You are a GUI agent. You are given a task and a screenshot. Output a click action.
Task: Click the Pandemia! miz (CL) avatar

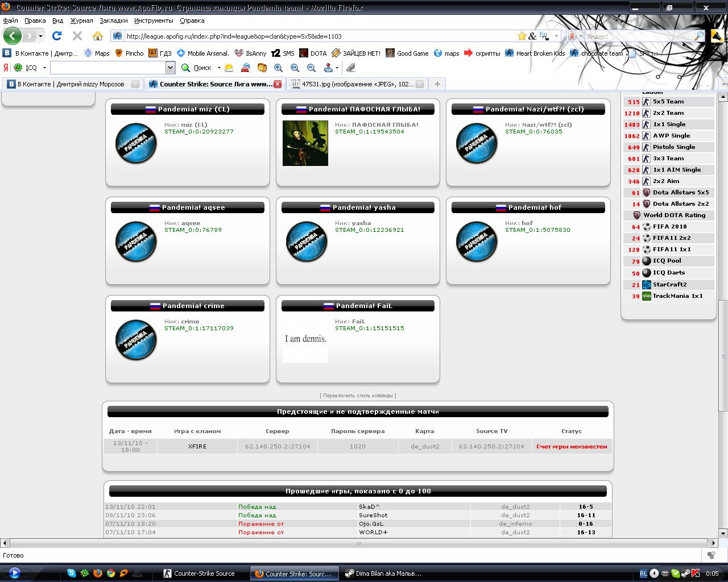pos(136,143)
